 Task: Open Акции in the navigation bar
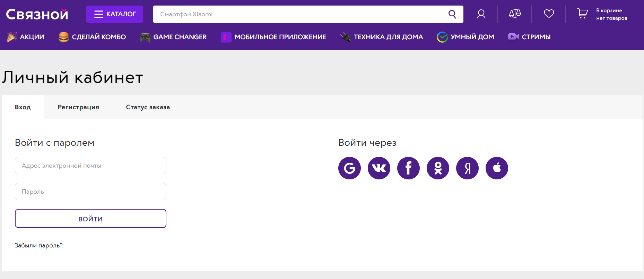(25, 37)
